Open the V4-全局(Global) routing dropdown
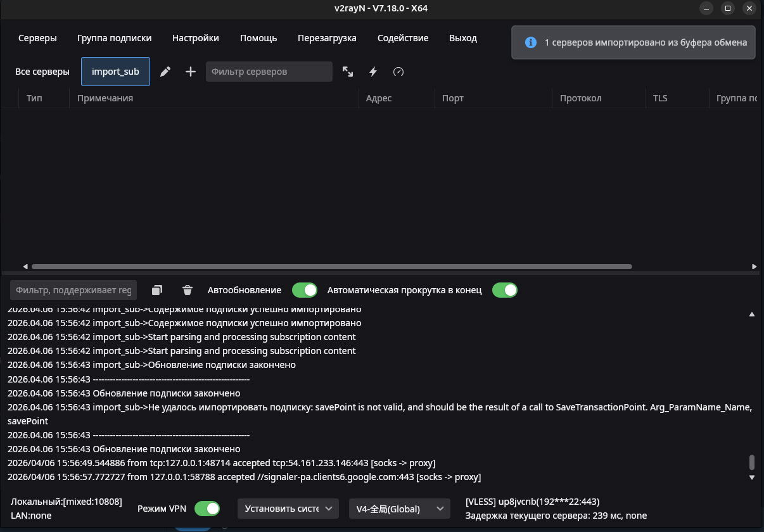 tap(400, 509)
